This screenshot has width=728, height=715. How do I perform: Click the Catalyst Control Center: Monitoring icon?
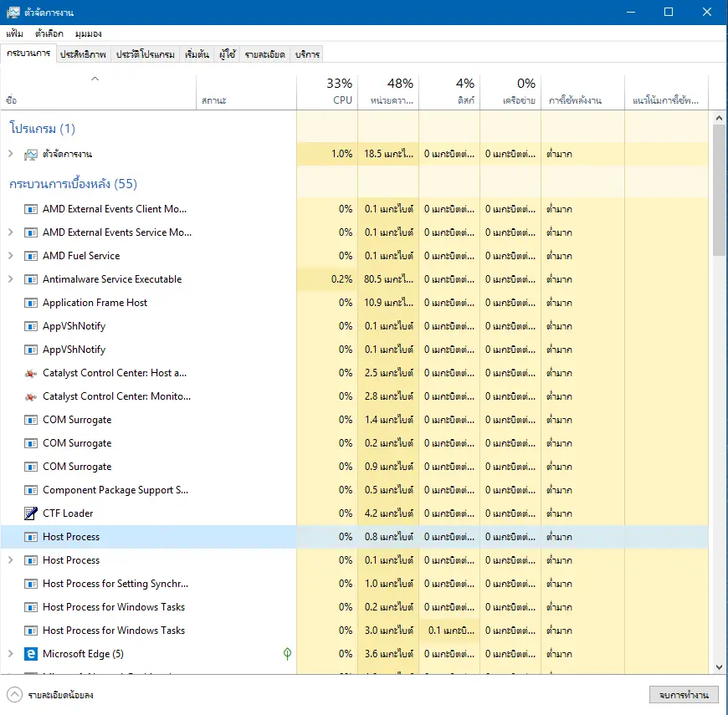31,396
